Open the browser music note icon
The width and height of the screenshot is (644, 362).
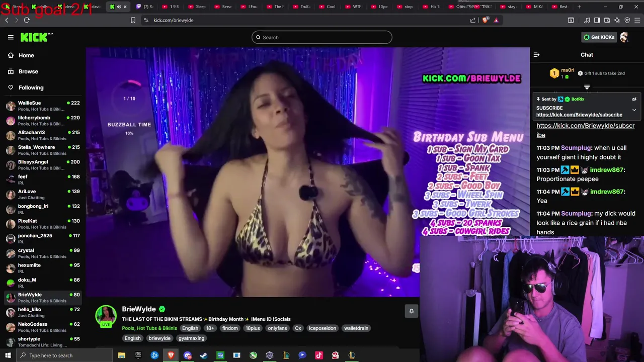pyautogui.click(x=587, y=20)
